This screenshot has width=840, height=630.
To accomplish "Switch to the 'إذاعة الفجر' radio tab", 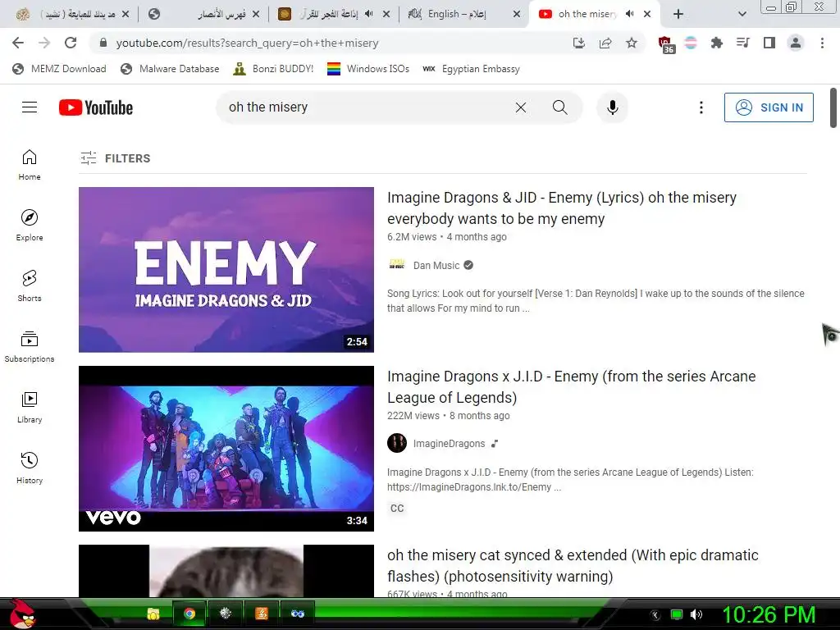I will tap(333, 14).
